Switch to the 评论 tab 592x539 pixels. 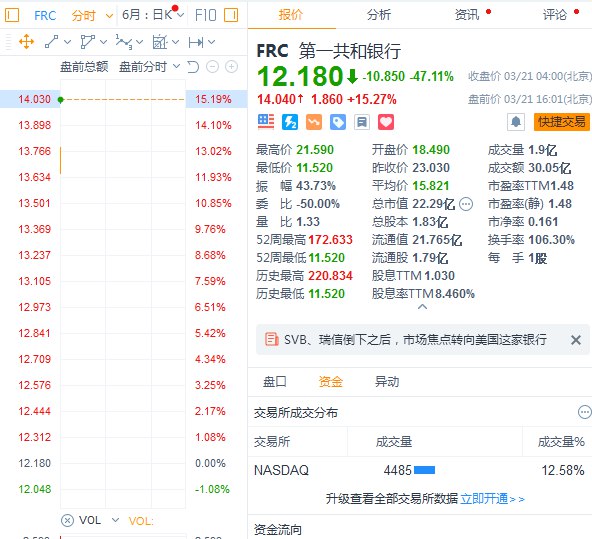click(x=555, y=14)
